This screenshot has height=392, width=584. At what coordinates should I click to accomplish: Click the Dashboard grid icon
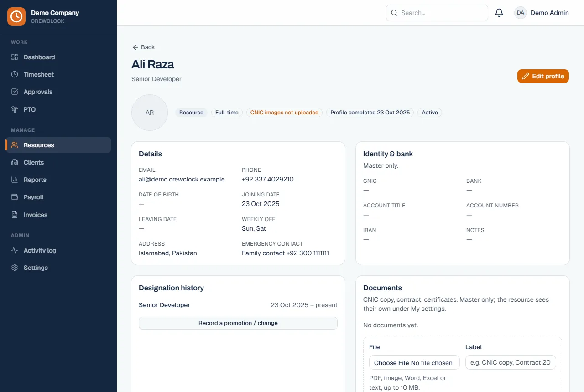pos(15,57)
